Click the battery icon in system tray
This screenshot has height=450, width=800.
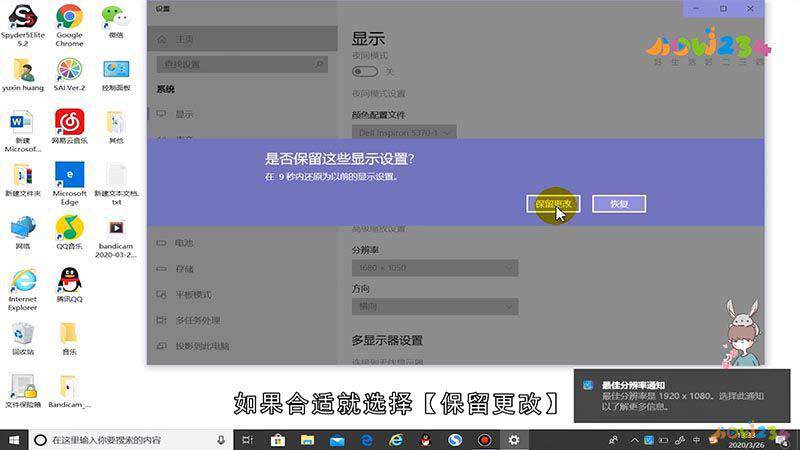point(664,440)
